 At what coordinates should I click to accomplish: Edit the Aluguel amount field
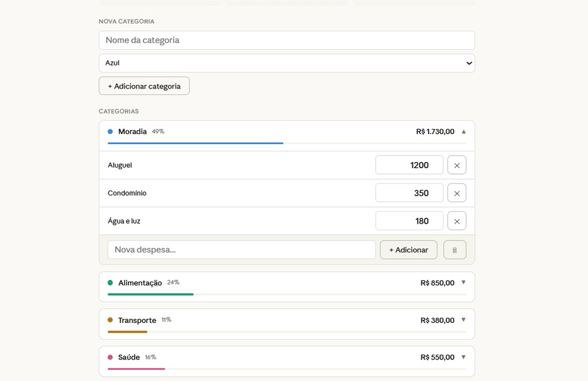click(x=409, y=165)
